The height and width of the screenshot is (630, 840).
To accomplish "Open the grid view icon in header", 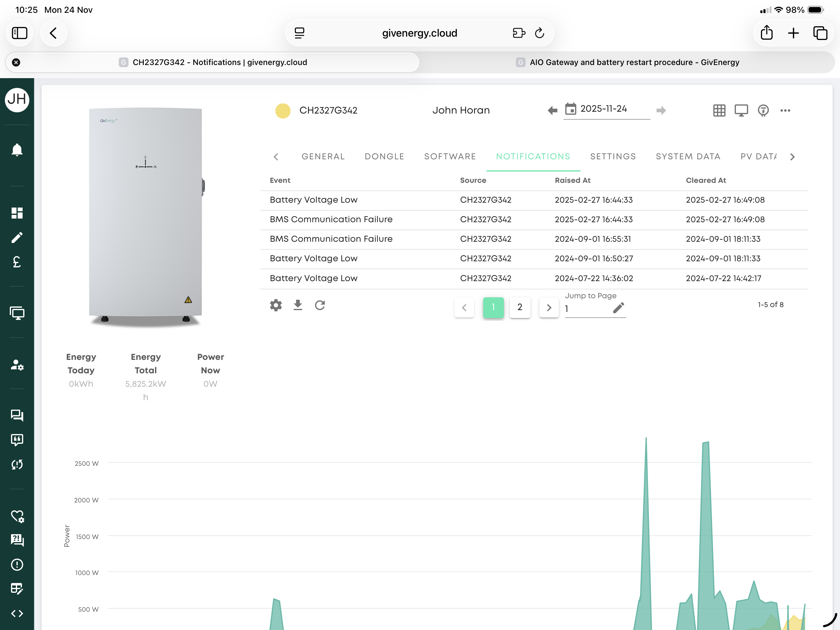I will (719, 110).
